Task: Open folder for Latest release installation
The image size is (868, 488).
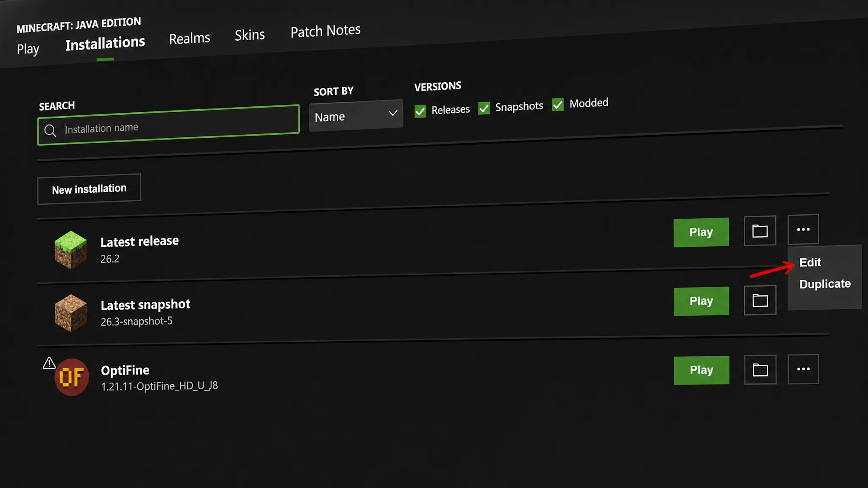Action: pos(760,231)
